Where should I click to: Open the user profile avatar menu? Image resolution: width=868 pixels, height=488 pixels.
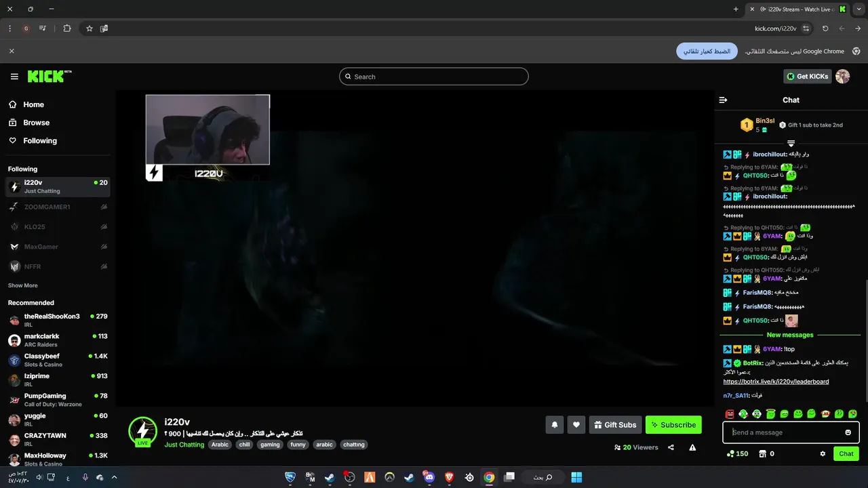(x=843, y=77)
